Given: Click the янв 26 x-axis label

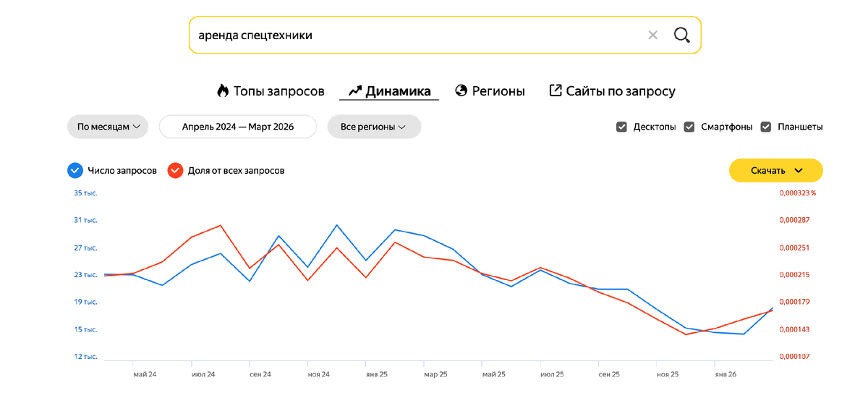Looking at the screenshot, I should [726, 375].
